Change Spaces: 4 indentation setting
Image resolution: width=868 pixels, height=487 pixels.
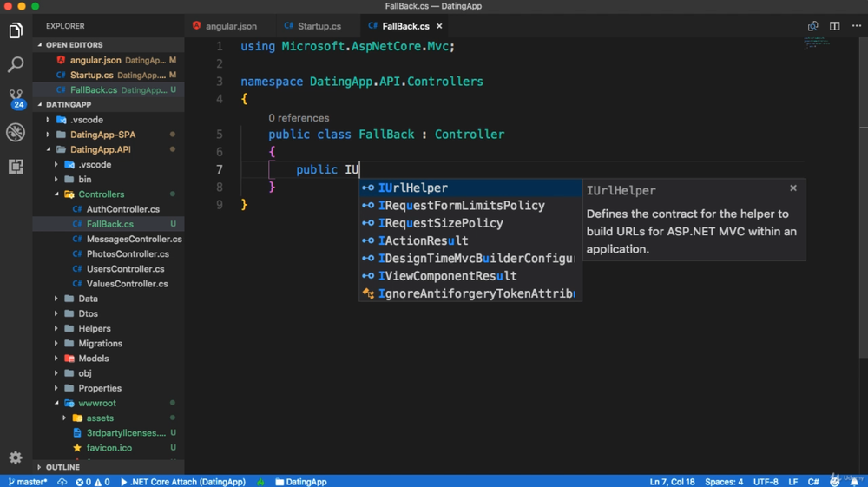coord(724,482)
